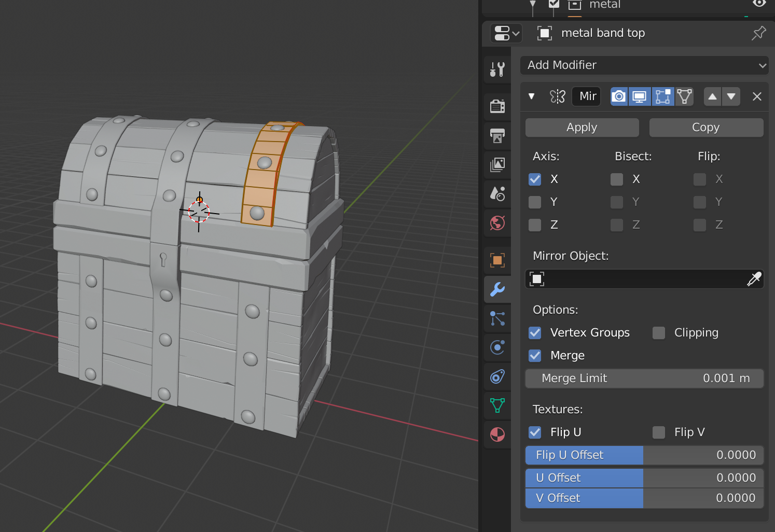
Task: Collapse the Mirror modifier panel
Action: point(531,96)
